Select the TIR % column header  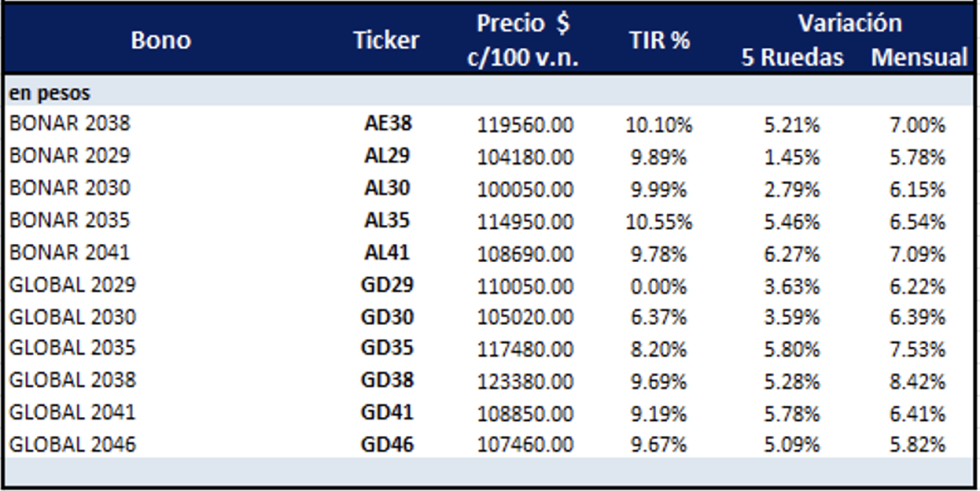pyautogui.click(x=659, y=41)
